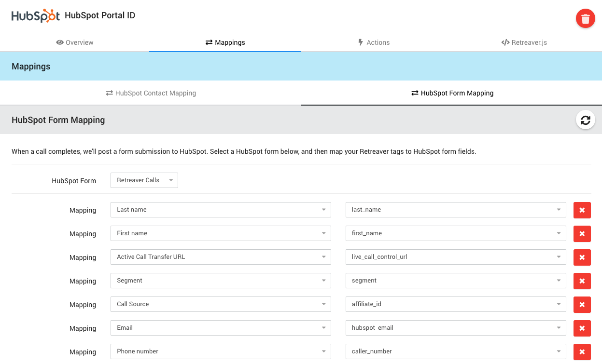
Task: Remove the caller_number mapping row
Action: coord(582,352)
